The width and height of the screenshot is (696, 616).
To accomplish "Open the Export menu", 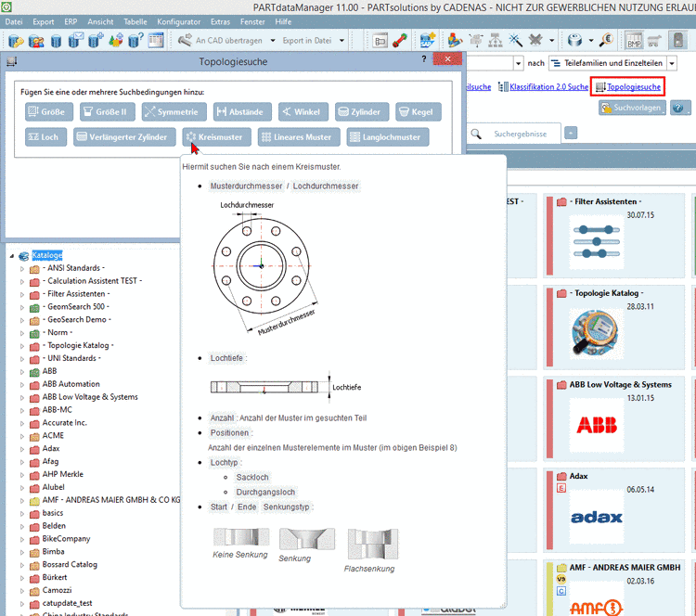I will pyautogui.click(x=43, y=21).
